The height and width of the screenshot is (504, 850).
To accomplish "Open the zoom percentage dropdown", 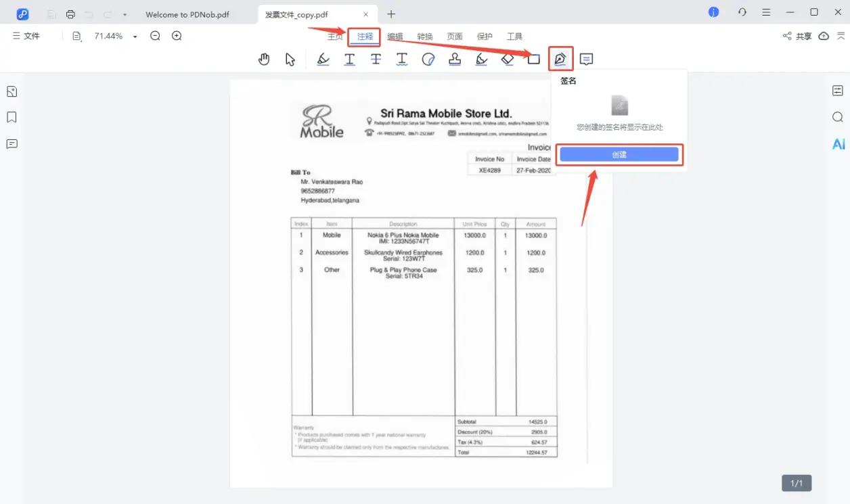I will click(135, 37).
